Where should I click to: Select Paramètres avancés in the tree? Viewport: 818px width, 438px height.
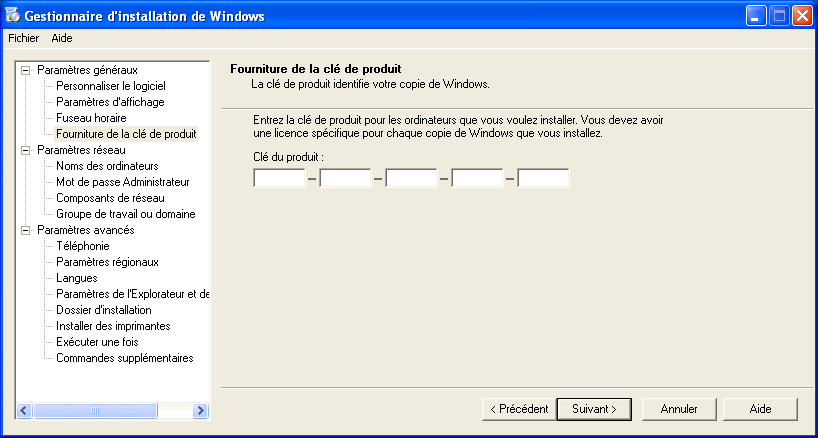[x=86, y=230]
